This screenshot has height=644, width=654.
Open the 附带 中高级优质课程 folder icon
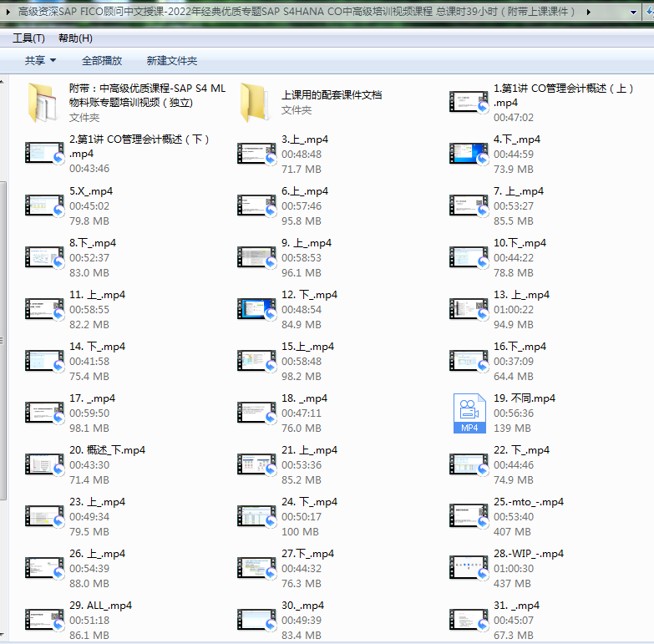tap(43, 103)
